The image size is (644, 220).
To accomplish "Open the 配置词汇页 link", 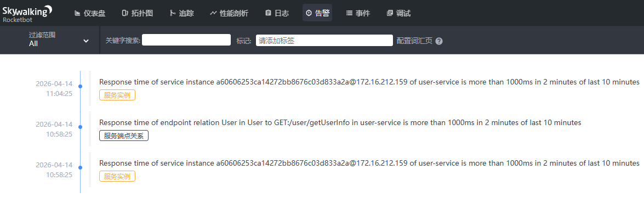I will click(x=414, y=41).
